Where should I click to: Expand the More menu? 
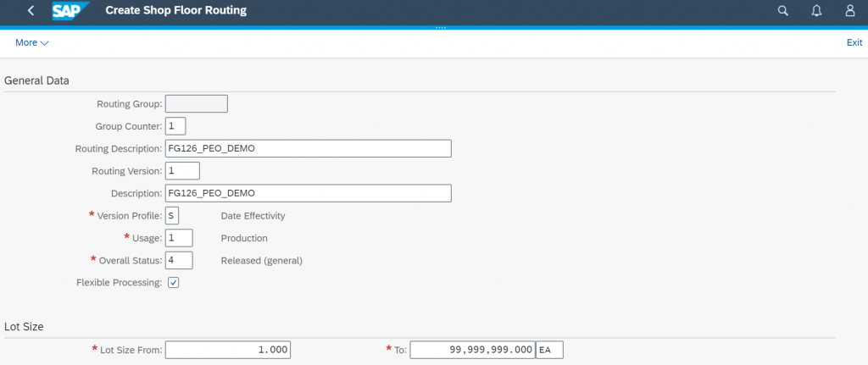pos(32,42)
